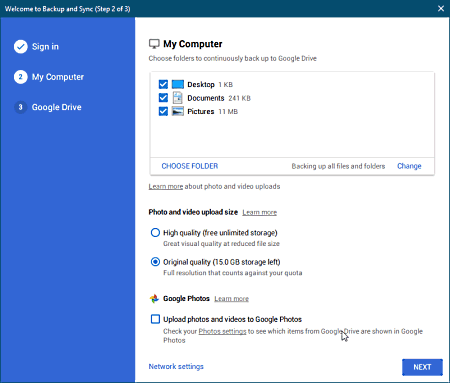Enable Upload photos and videos to Google Photos
450x383 pixels.
point(155,319)
